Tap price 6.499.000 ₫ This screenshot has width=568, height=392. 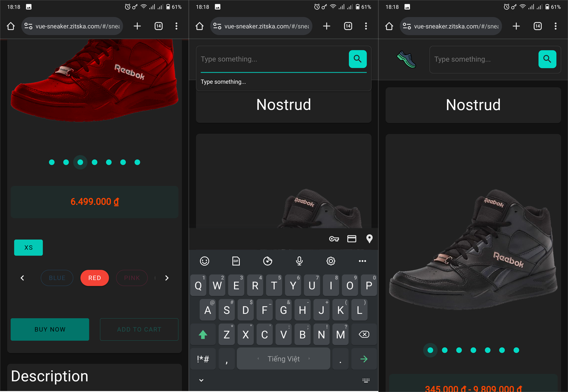pyautogui.click(x=95, y=202)
